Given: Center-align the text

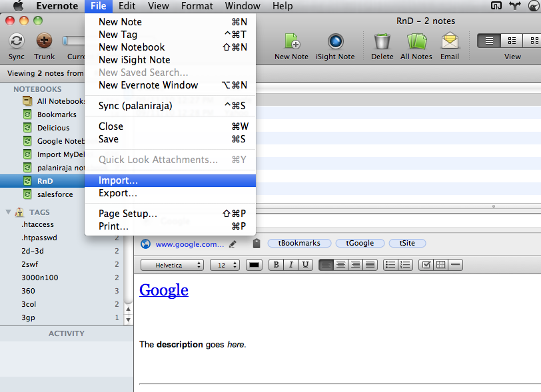Looking at the screenshot, I should tap(340, 265).
